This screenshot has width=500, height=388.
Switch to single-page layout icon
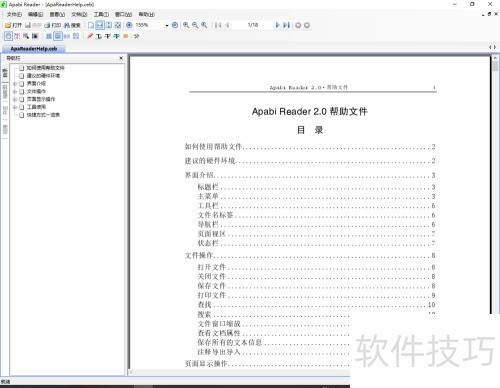point(49,36)
